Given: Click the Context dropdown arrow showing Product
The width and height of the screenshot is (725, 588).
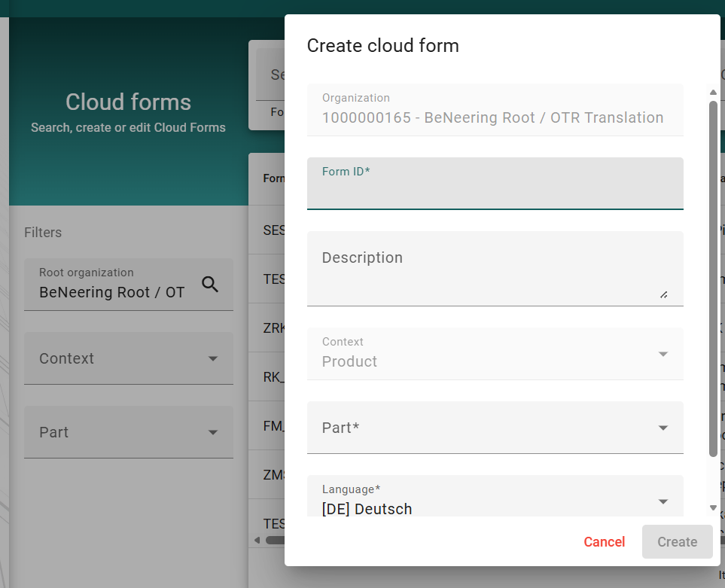Looking at the screenshot, I should coord(663,354).
